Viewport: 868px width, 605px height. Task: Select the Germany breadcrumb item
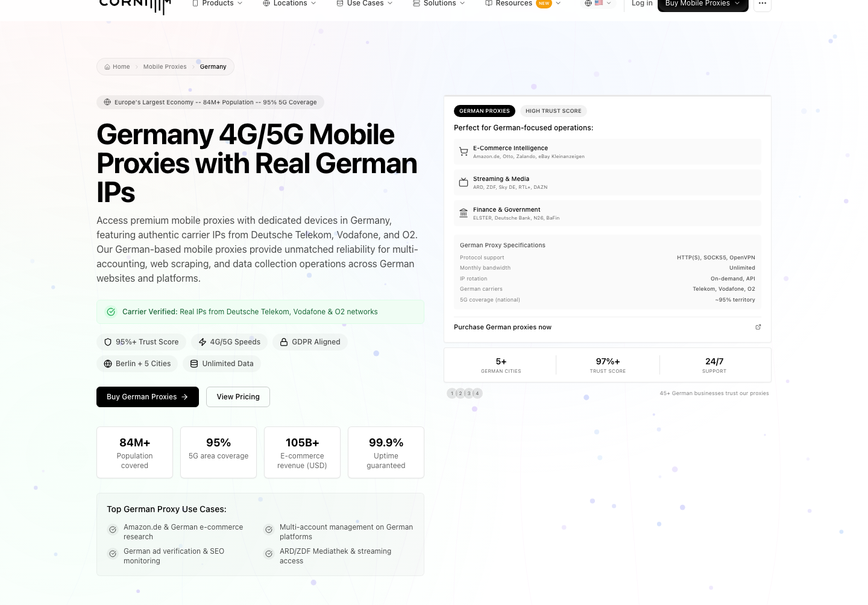pyautogui.click(x=213, y=67)
